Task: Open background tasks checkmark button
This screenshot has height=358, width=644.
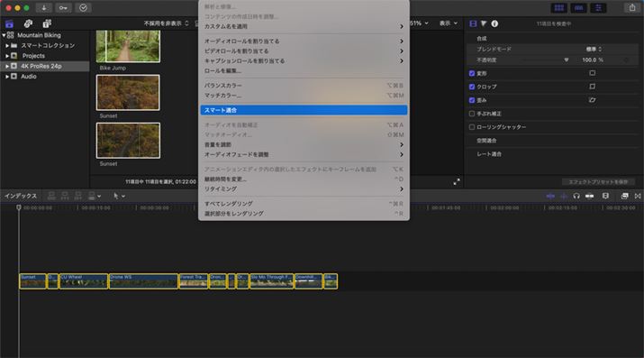Action: 83,8
